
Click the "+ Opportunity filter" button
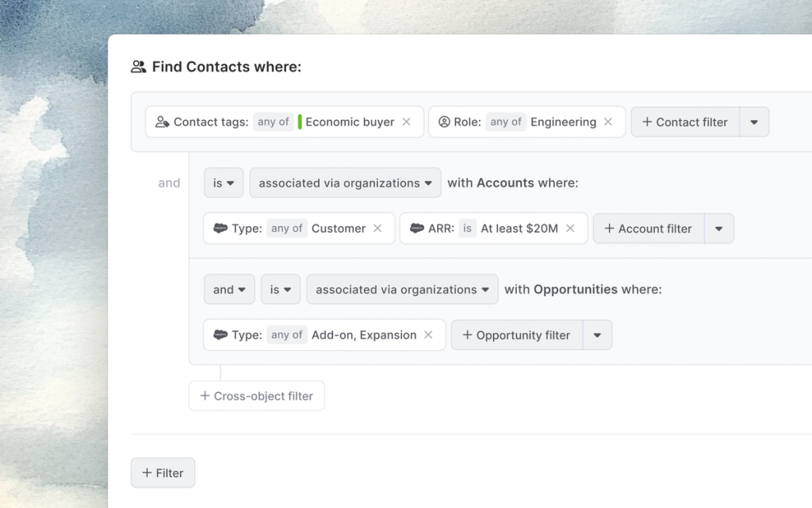[x=516, y=334]
